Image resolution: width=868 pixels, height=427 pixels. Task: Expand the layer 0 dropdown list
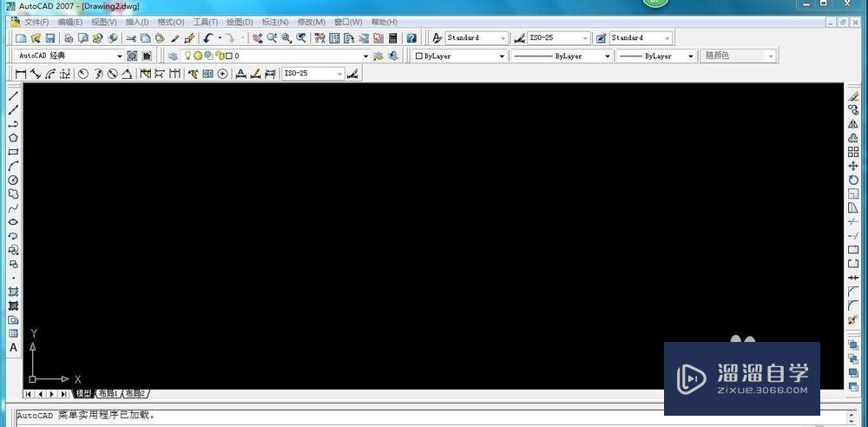pyautogui.click(x=366, y=56)
